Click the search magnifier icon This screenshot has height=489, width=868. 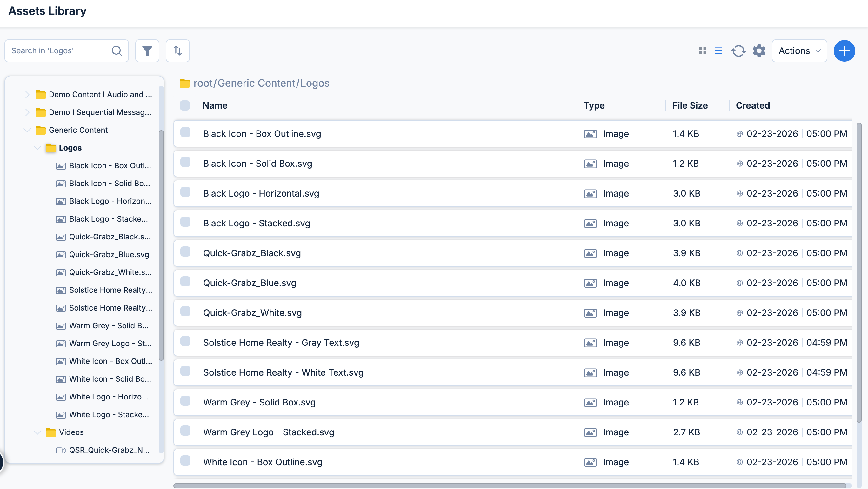[117, 51]
